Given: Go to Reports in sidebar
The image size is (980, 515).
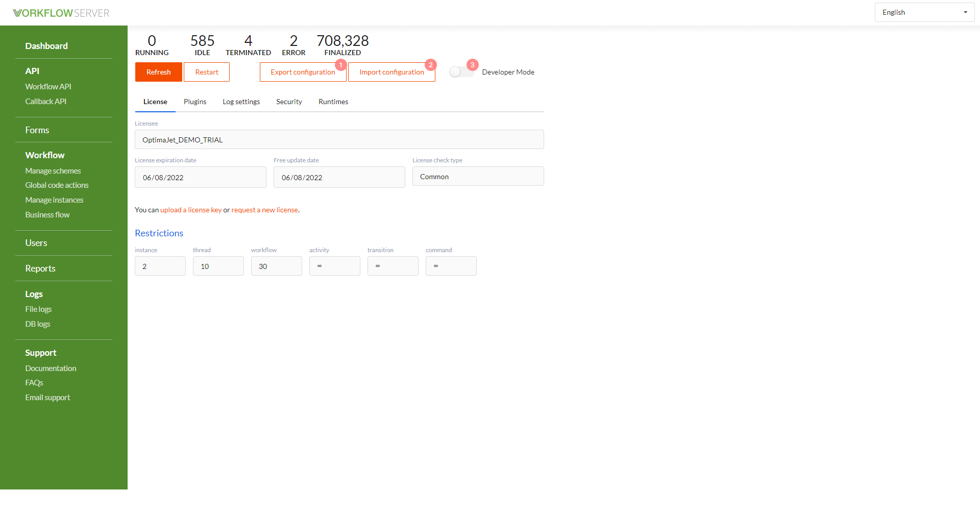Looking at the screenshot, I should coord(40,268).
